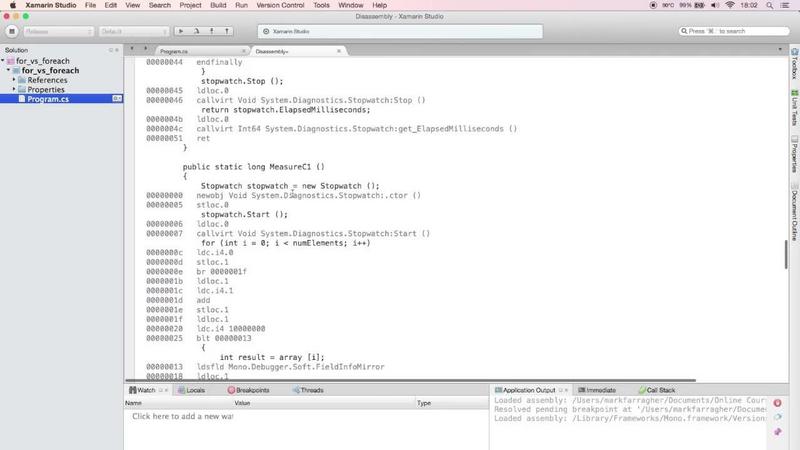Open the Xamarin Studio application menu

[51, 5]
